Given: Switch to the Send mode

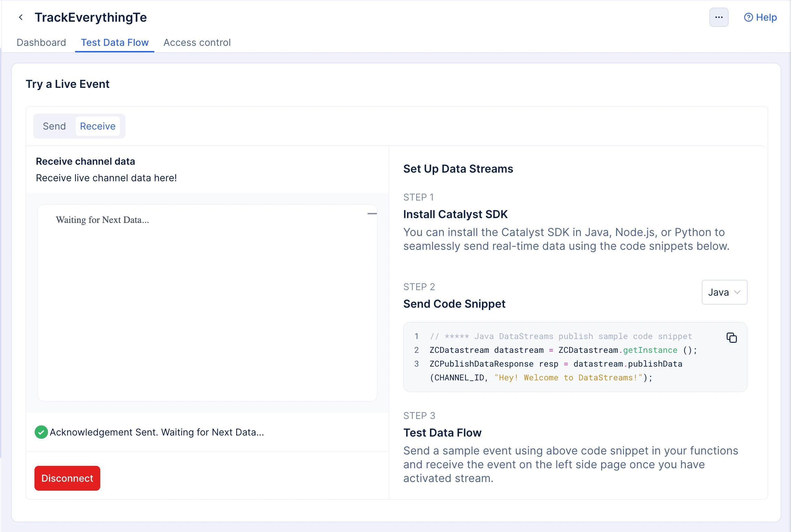Looking at the screenshot, I should pyautogui.click(x=54, y=126).
